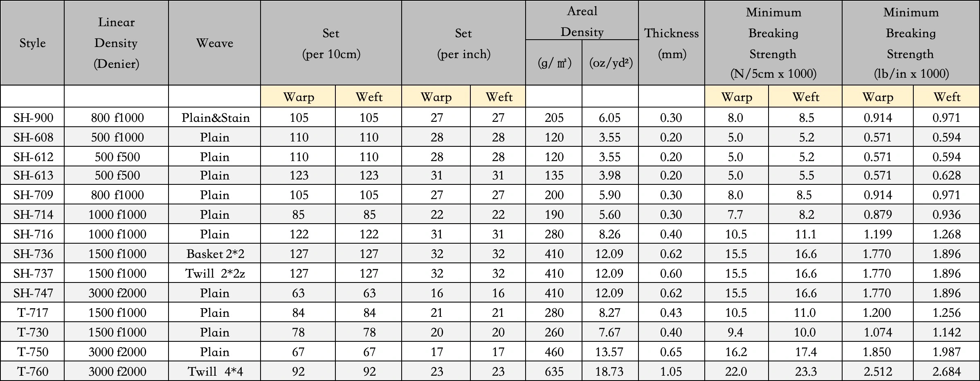Click the T-760 style cell
Image resolution: width=980 pixels, height=381 pixels.
coord(32,371)
